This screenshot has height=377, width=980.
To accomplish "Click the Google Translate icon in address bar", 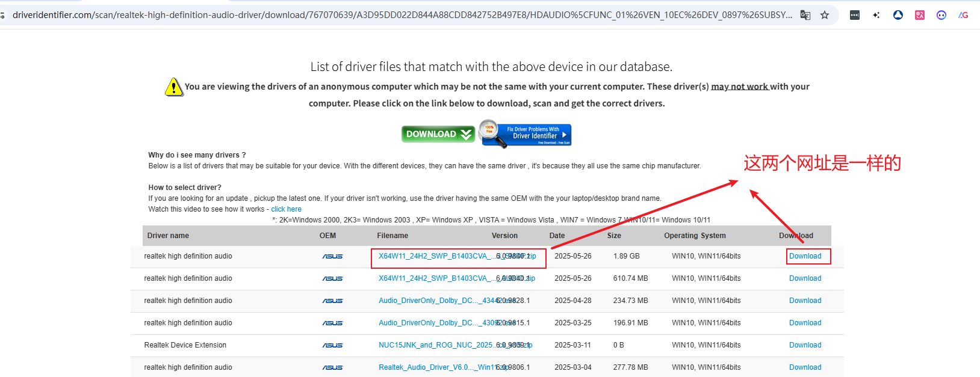I will [x=805, y=15].
